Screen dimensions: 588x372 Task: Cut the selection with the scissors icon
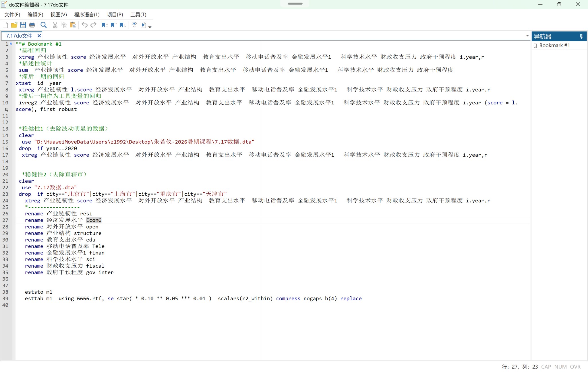coord(55,25)
